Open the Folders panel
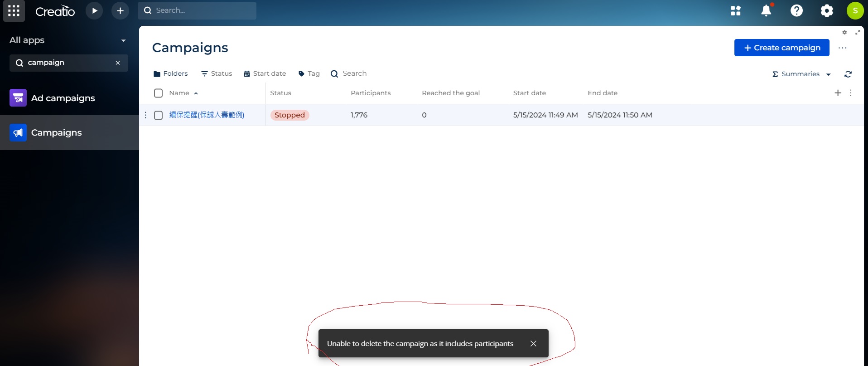Screen dimensions: 868x366 [171, 73]
